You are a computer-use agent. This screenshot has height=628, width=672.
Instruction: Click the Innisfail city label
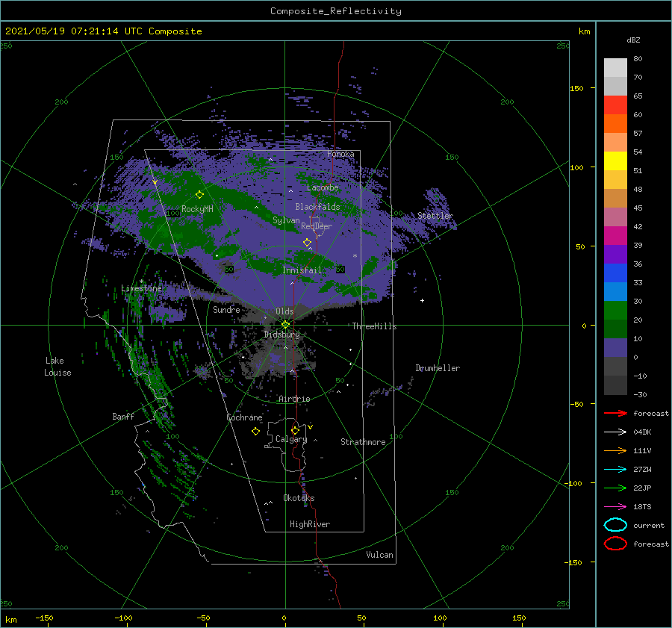302,270
